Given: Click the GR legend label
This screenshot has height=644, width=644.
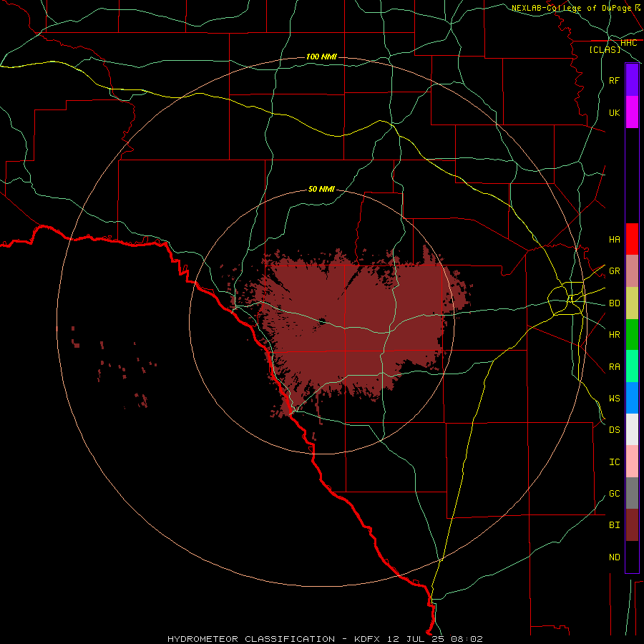Looking at the screenshot, I should coord(614,271).
